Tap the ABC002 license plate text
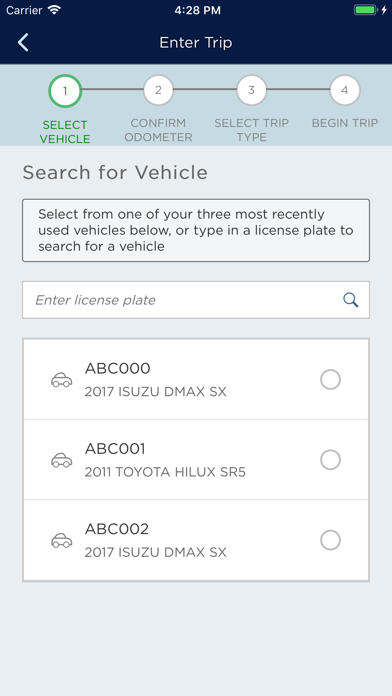392x696 pixels. tap(117, 529)
